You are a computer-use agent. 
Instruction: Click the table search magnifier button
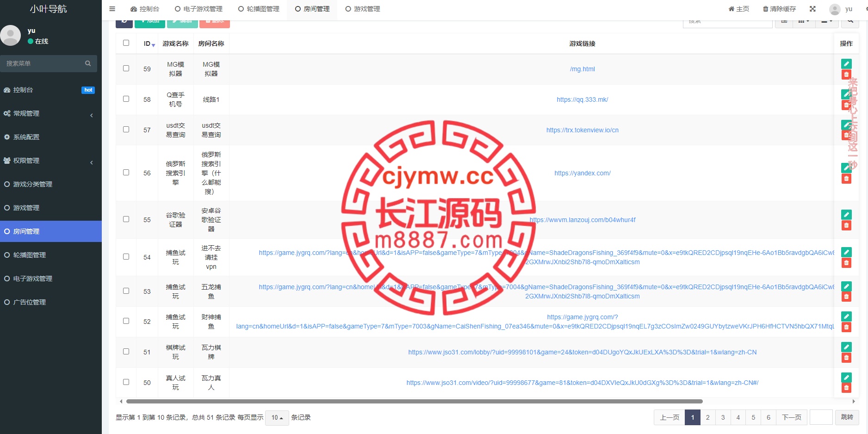[x=850, y=23]
